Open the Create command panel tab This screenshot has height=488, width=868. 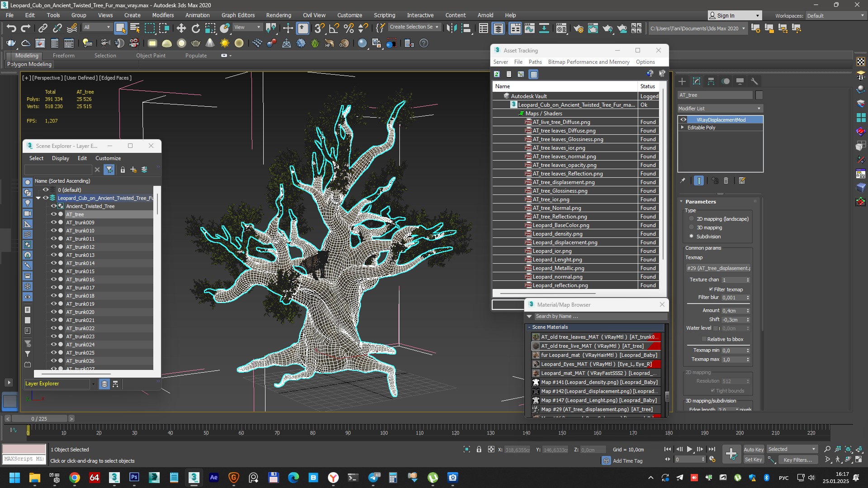pyautogui.click(x=682, y=81)
